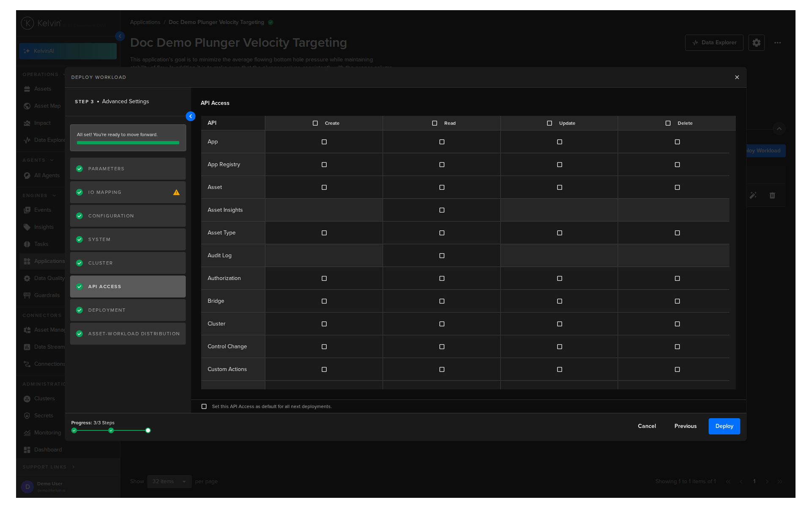812x508 pixels.
Task: Click the Insights tag icon
Action: 27,227
